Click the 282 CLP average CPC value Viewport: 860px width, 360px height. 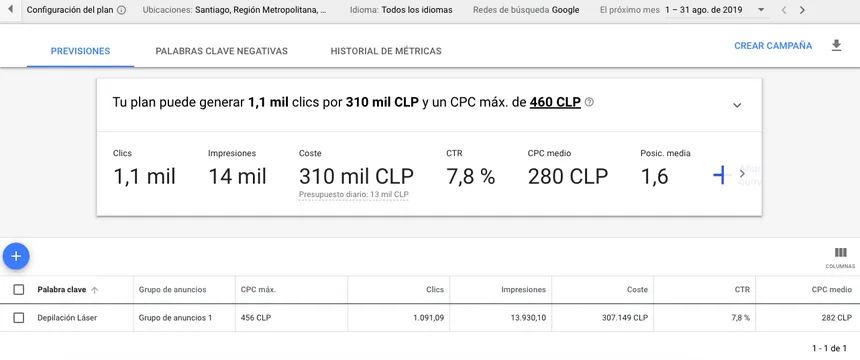[x=837, y=318]
